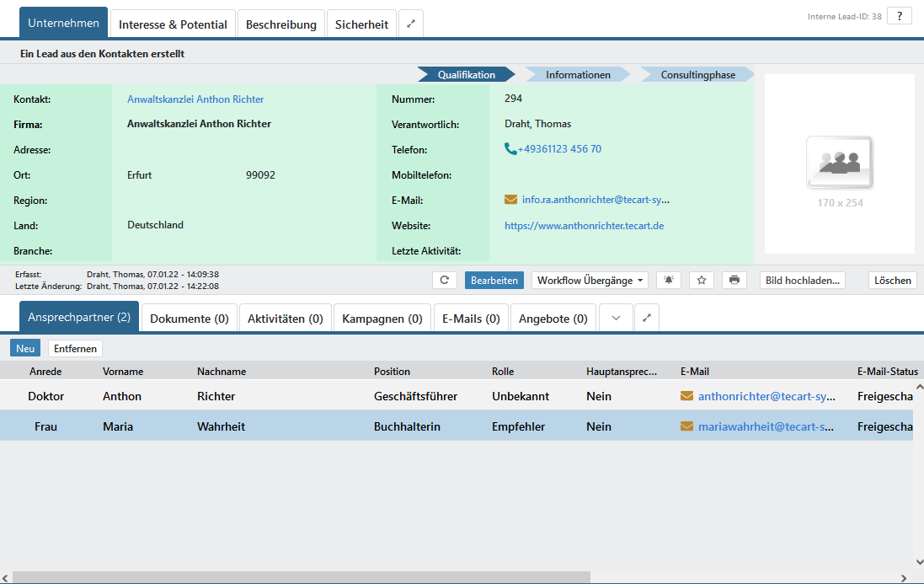This screenshot has width=924, height=584.
Task: Switch to Interesse & Potential tab
Action: pyautogui.click(x=173, y=24)
